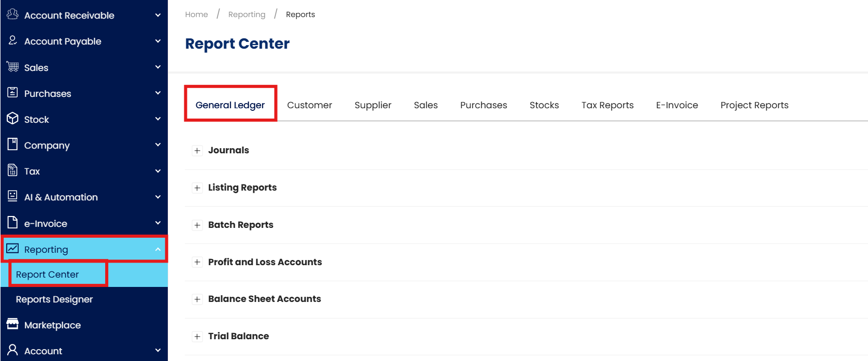The image size is (868, 361).
Task: Click the e-Invoice document icon
Action: click(12, 223)
